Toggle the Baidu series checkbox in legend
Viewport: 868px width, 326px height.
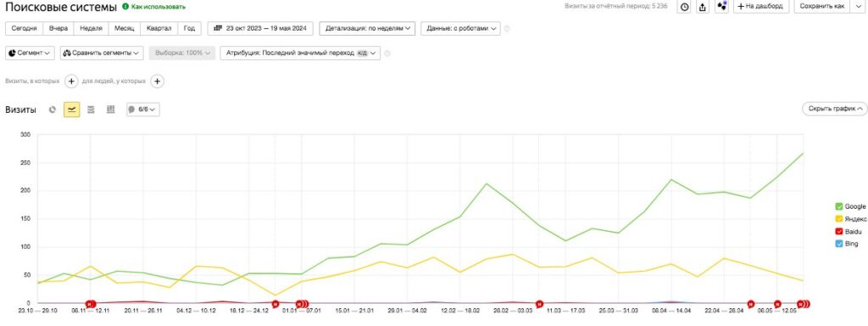pos(839,231)
